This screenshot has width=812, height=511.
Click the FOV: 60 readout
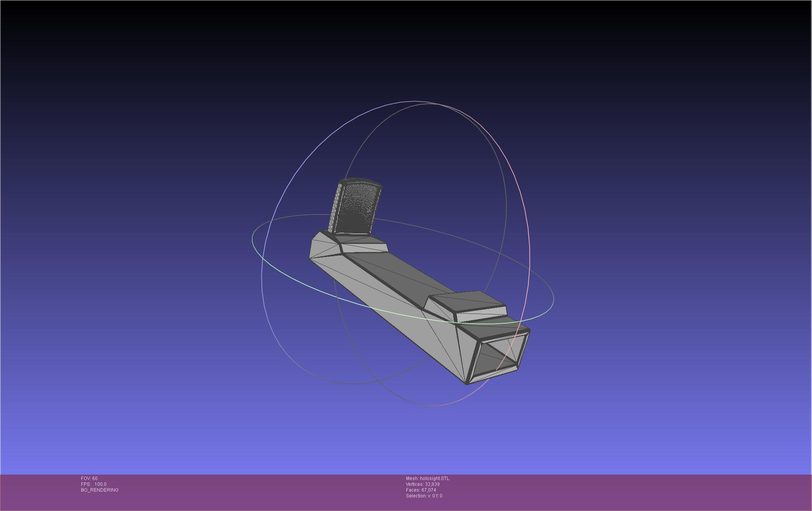tap(89, 478)
